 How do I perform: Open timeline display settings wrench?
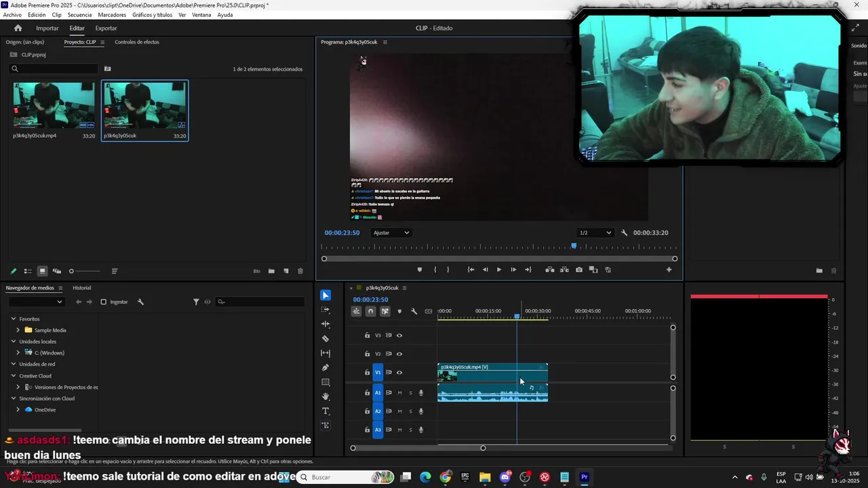[414, 311]
